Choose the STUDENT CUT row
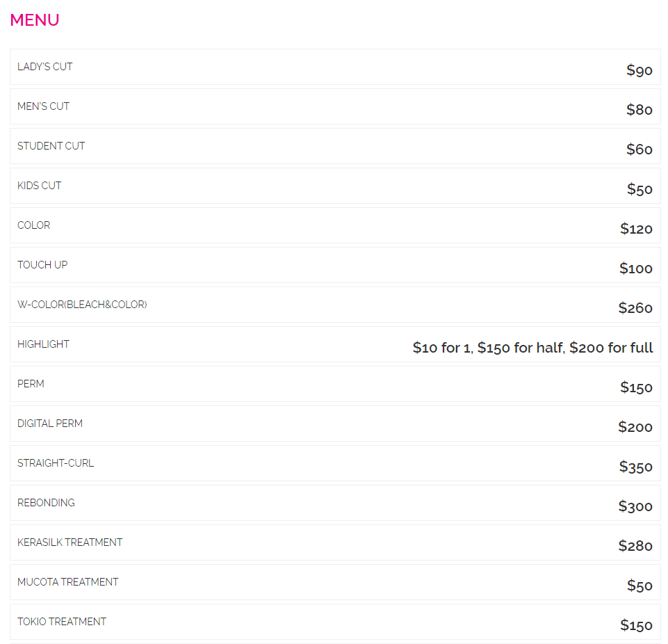The width and height of the screenshot is (668, 644). tap(51, 146)
